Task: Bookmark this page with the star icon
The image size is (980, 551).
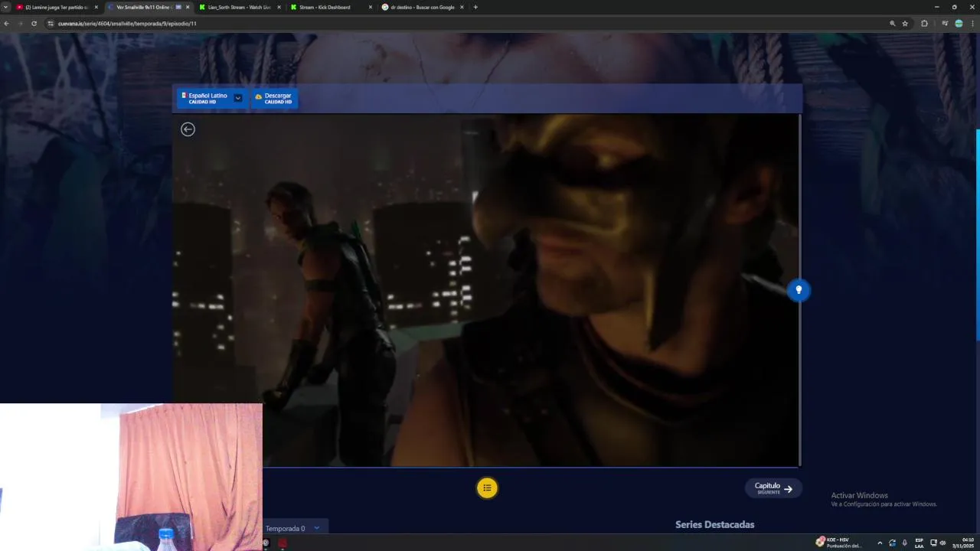Action: point(905,24)
